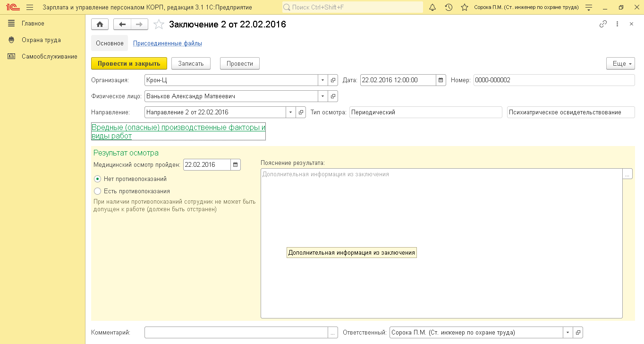
Task: Add document to favorites with star
Action: click(x=159, y=25)
